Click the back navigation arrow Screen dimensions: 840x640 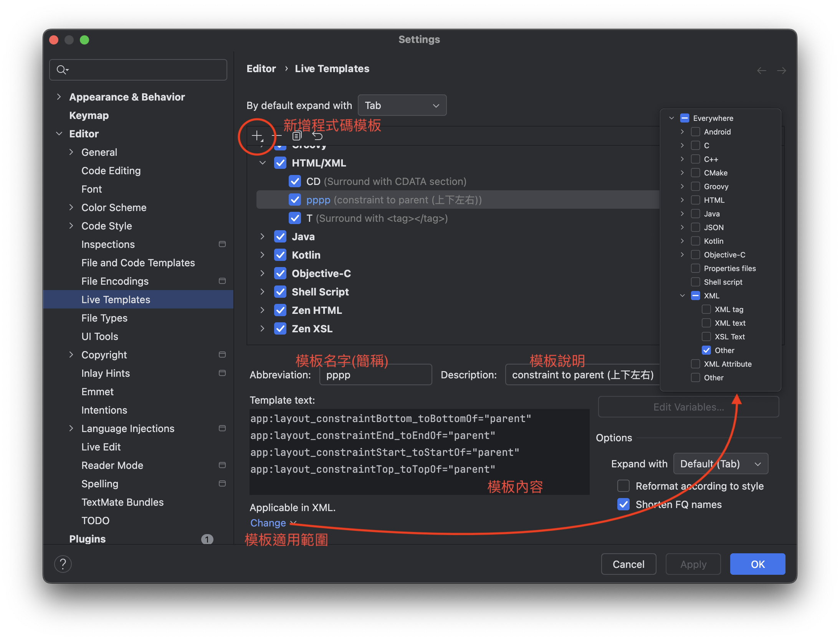762,70
